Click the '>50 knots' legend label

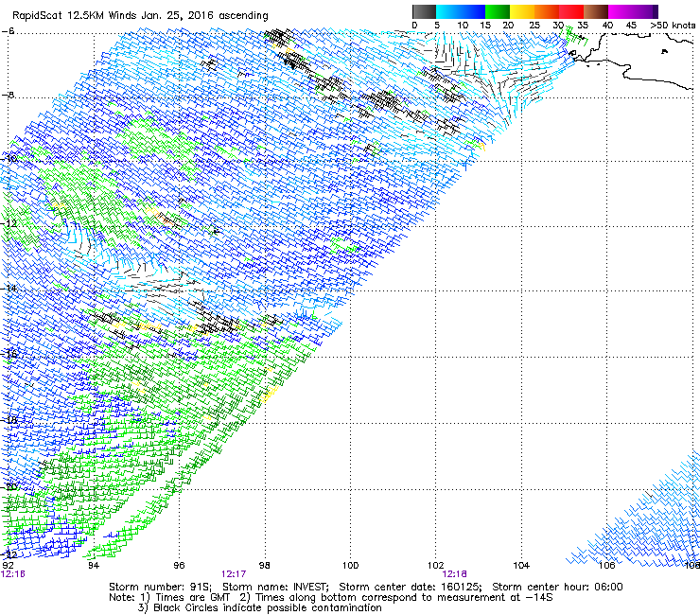click(x=673, y=26)
